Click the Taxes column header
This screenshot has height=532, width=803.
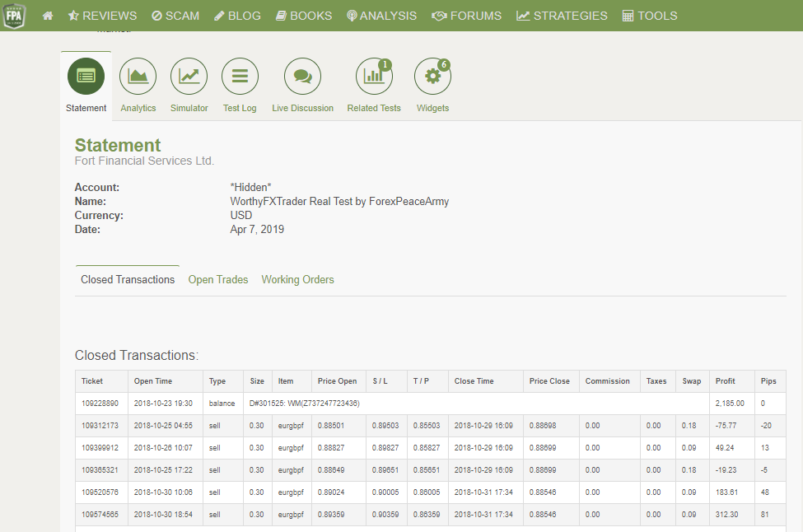(x=656, y=381)
